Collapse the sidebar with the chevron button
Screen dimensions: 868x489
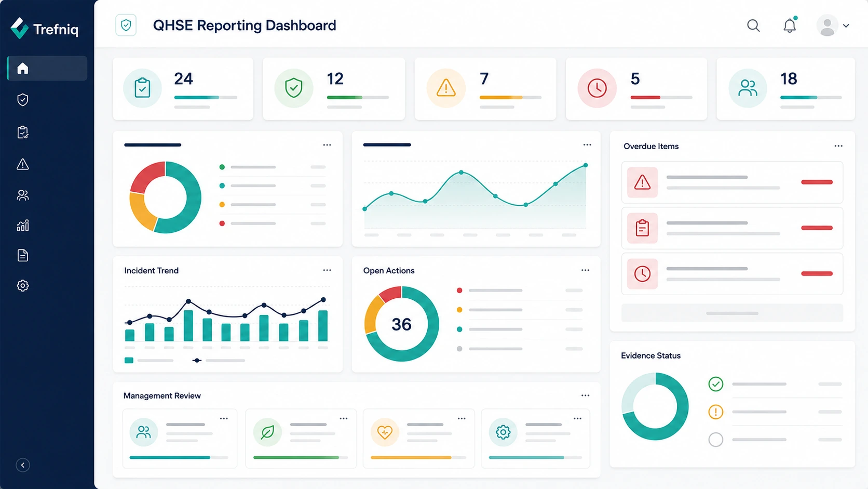pos(23,465)
